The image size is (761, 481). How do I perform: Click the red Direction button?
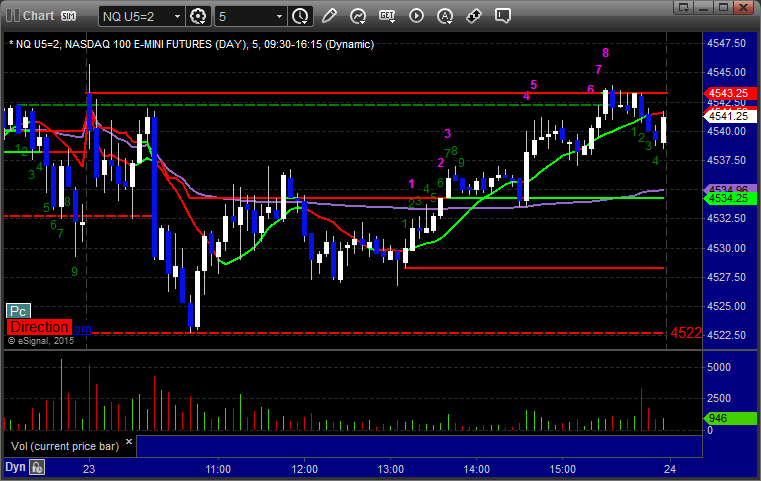pyautogui.click(x=39, y=327)
